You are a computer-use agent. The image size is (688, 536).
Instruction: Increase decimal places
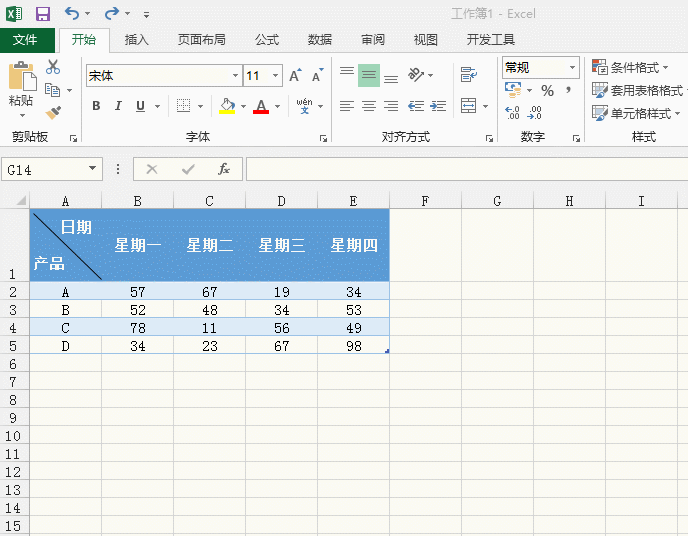click(512, 113)
